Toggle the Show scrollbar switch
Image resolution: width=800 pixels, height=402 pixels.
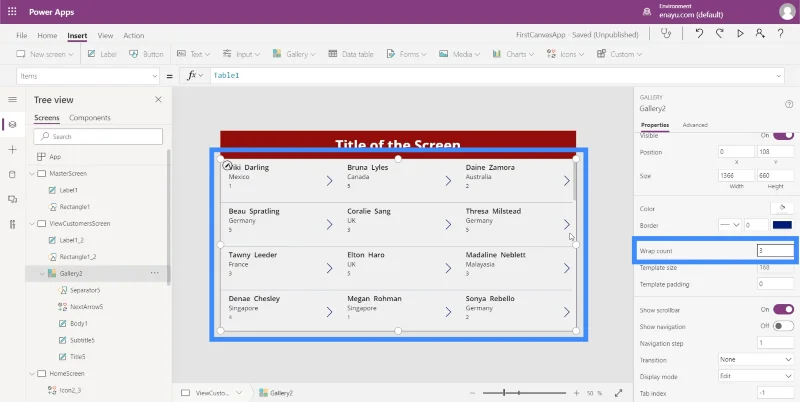[783, 309]
